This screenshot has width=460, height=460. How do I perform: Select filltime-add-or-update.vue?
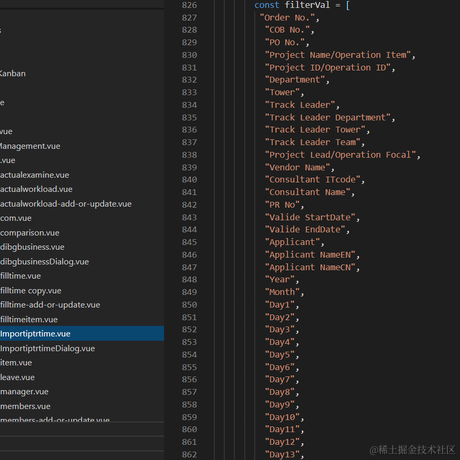pyautogui.click(x=50, y=305)
